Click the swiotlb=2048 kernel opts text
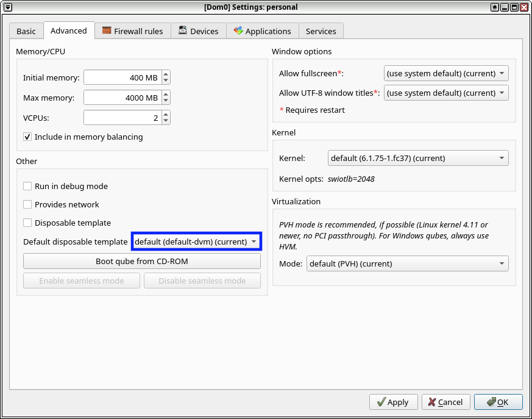532x419 pixels. (x=351, y=179)
